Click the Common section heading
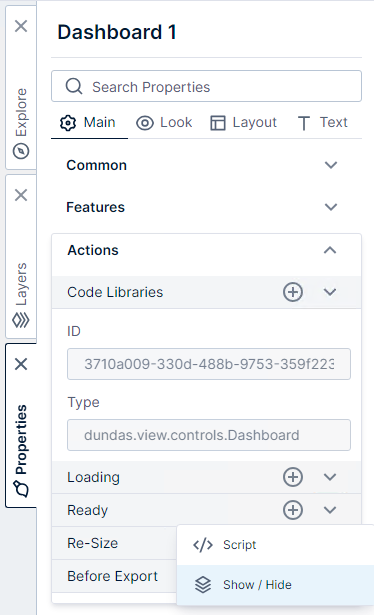The image size is (374, 615). click(96, 165)
